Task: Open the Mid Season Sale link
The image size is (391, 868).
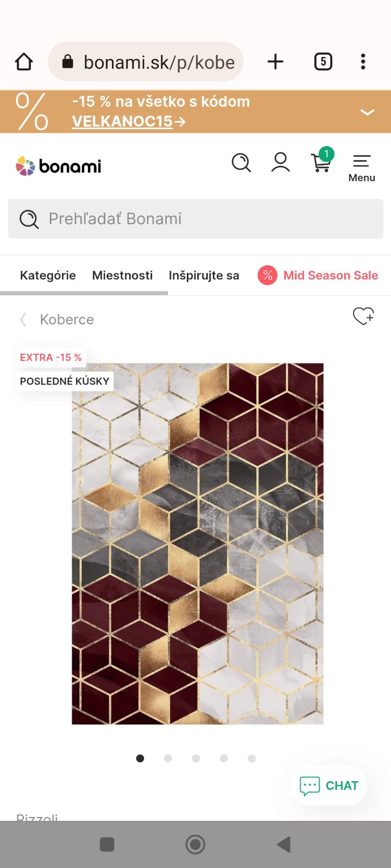Action: pos(318,276)
